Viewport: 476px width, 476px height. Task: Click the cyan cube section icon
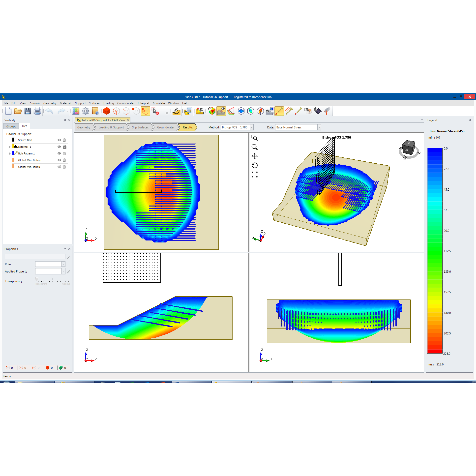click(251, 111)
